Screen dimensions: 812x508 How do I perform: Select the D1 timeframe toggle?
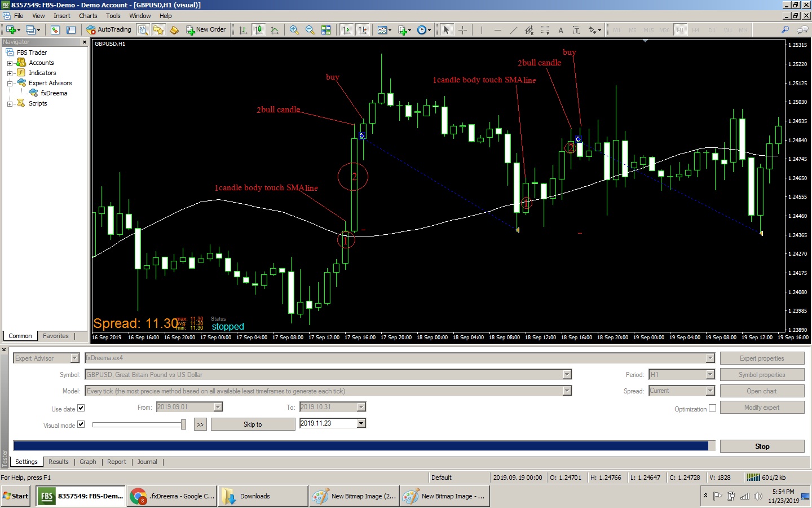point(712,30)
